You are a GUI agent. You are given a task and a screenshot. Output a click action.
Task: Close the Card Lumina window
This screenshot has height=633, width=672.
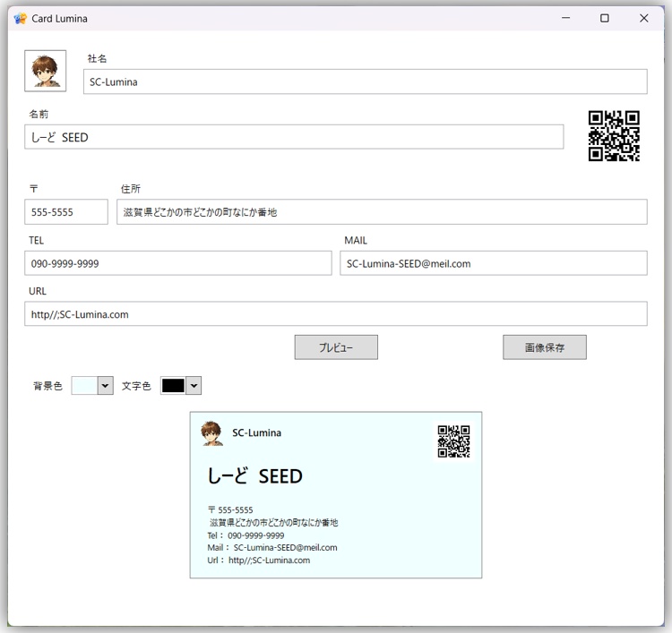tap(643, 18)
